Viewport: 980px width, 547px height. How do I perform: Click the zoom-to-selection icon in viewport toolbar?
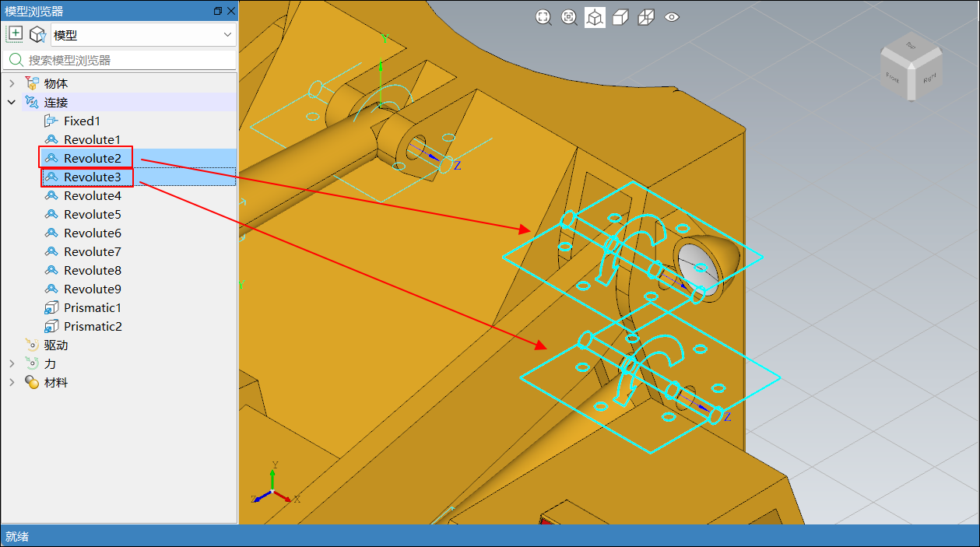569,18
